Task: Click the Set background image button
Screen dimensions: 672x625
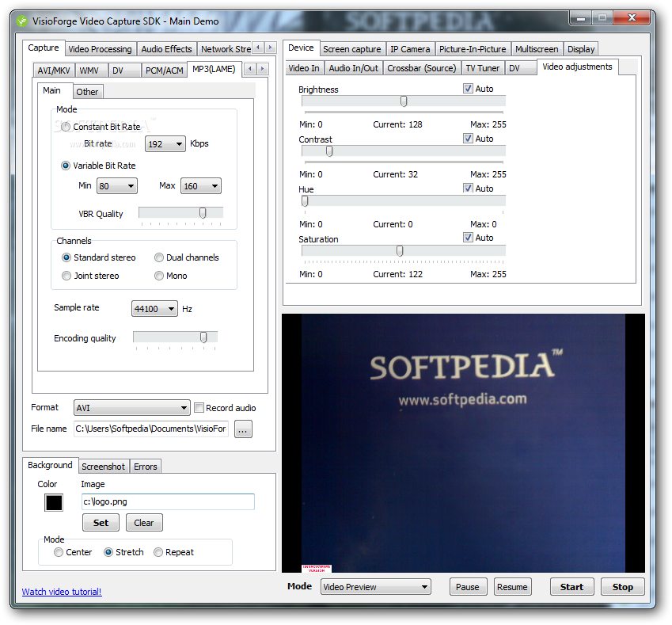Action: pos(101,523)
